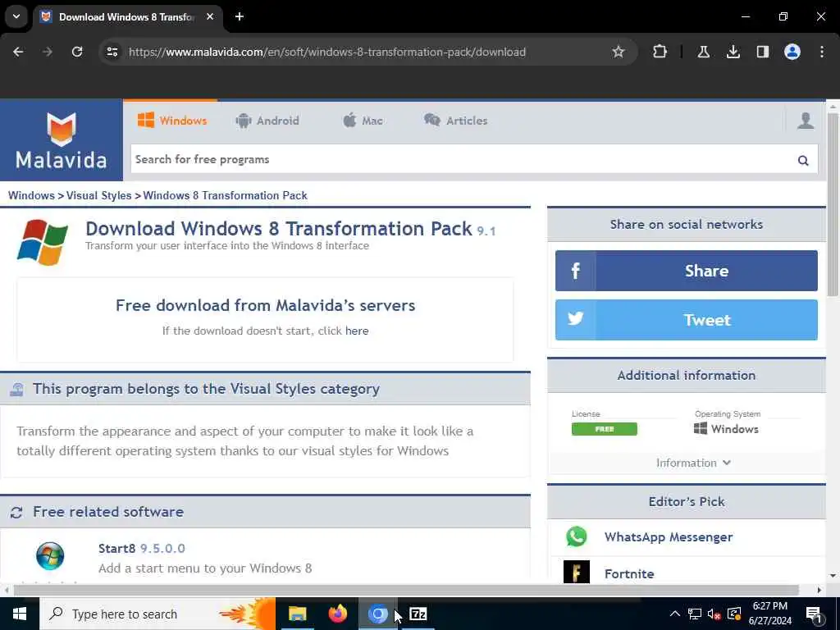The width and height of the screenshot is (840, 630).
Task: Click the Start8 program icon
Action: point(50,555)
